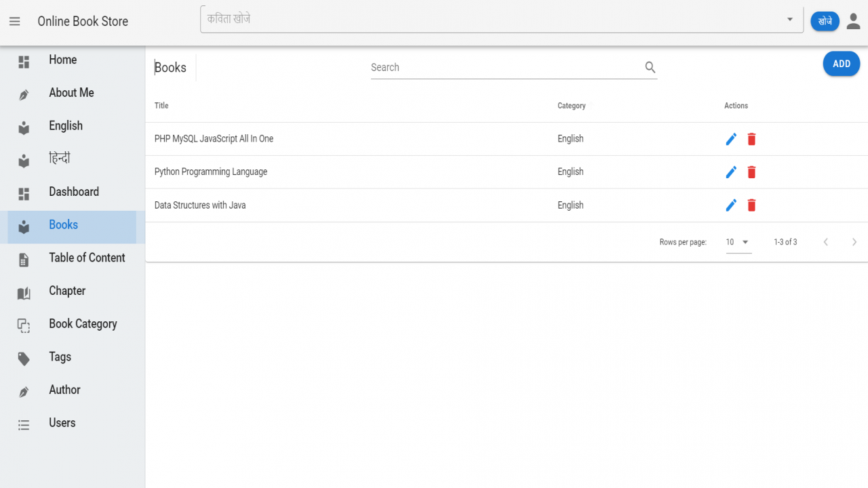Select Books in the sidebar
The image size is (868, 488).
pos(72,227)
